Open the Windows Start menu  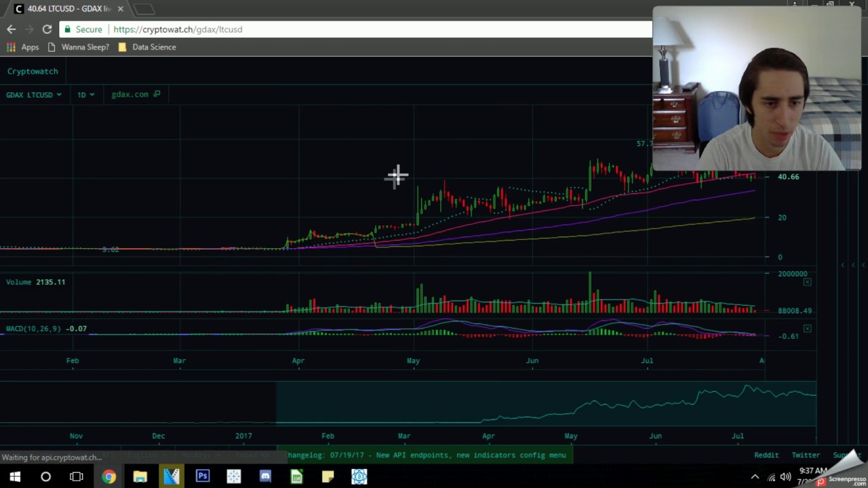point(14,476)
